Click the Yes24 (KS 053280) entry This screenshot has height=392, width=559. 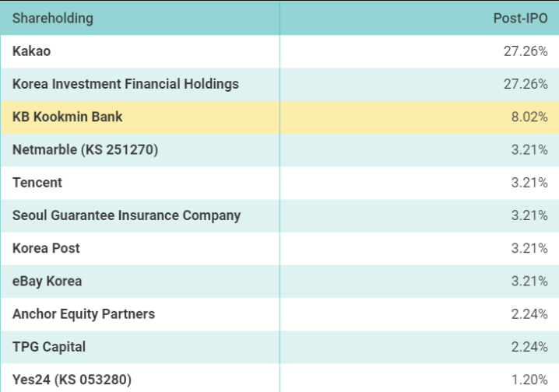[x=76, y=380]
